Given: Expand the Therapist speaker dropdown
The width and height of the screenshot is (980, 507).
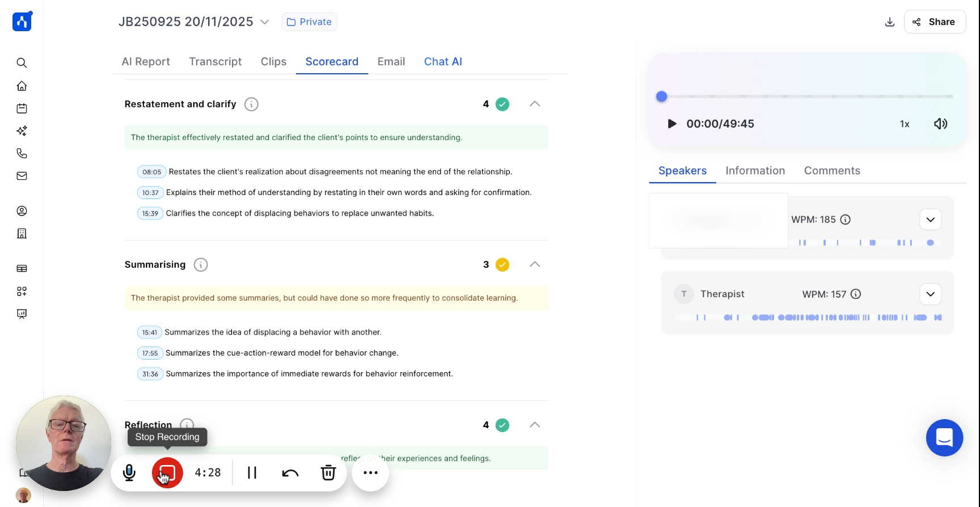Looking at the screenshot, I should [x=930, y=294].
